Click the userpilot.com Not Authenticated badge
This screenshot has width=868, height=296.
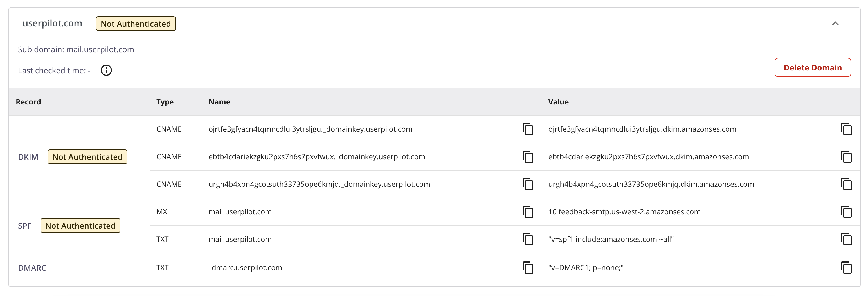136,24
